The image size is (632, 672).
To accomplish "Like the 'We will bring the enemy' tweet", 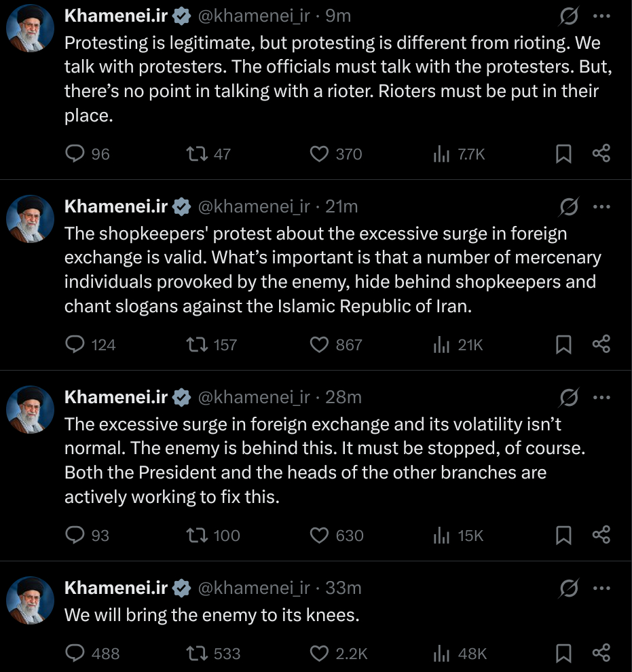I will tap(319, 654).
